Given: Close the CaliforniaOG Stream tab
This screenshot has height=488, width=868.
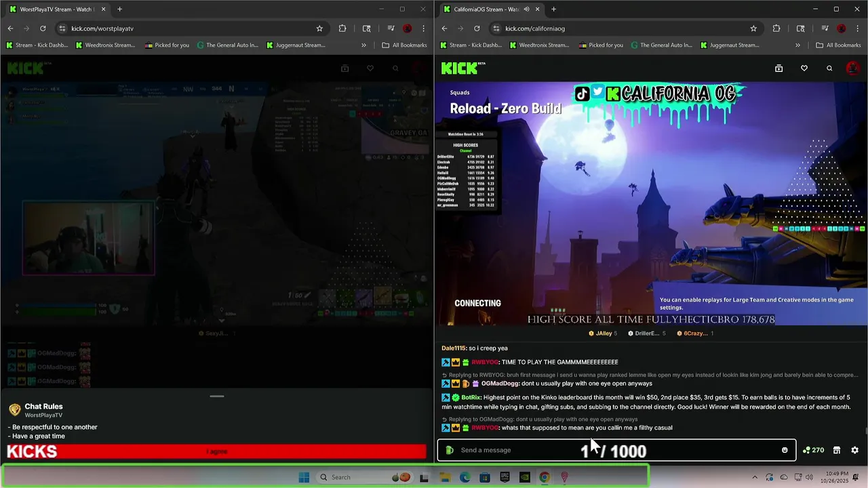Looking at the screenshot, I should coord(538,9).
